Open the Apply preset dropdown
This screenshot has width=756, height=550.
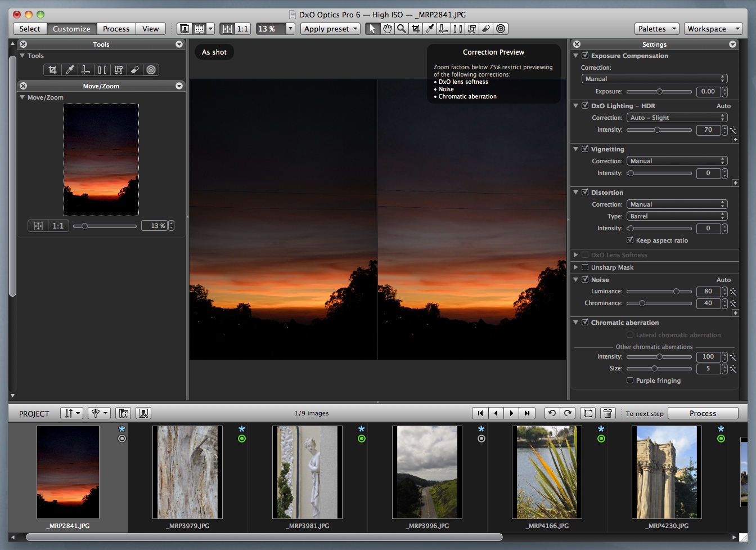[330, 29]
